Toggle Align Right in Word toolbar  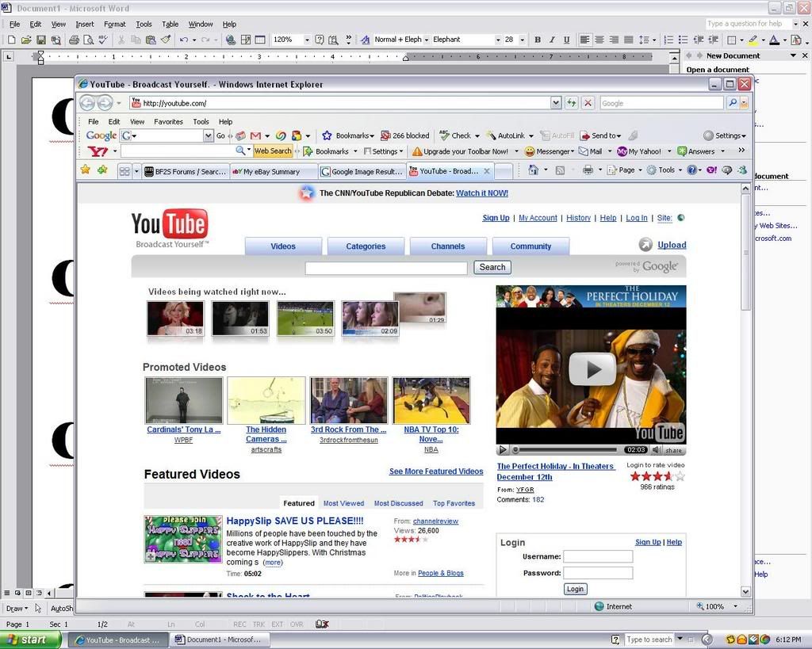coord(615,40)
